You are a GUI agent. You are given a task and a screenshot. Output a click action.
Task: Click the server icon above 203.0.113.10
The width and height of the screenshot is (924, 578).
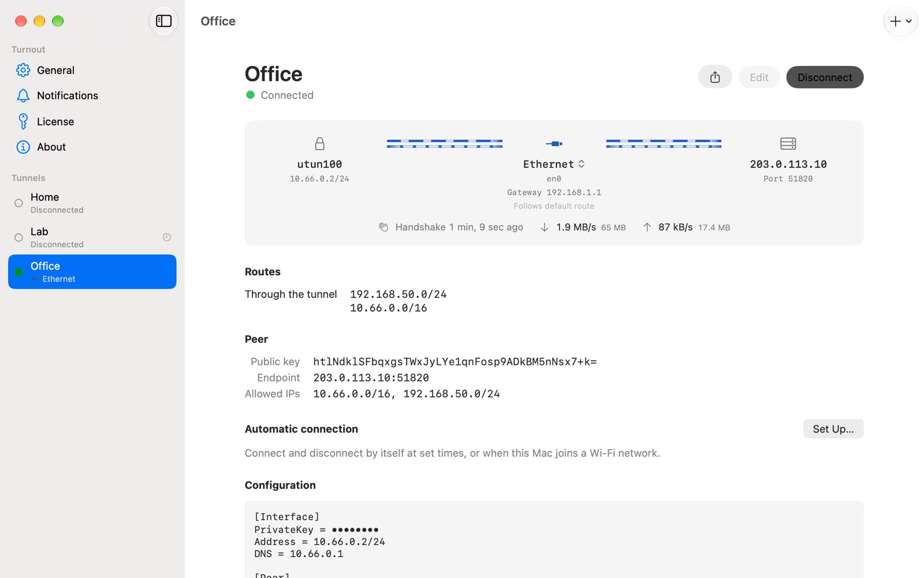point(788,143)
